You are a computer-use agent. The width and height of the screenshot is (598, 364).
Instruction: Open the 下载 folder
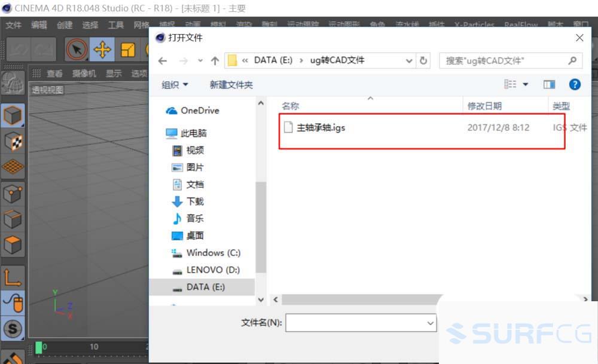pyautogui.click(x=188, y=201)
